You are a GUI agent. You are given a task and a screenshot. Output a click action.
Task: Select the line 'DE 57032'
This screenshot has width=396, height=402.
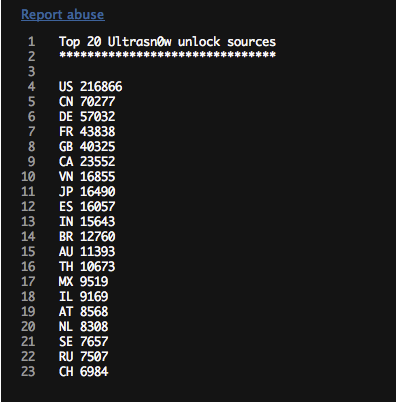[87, 117]
